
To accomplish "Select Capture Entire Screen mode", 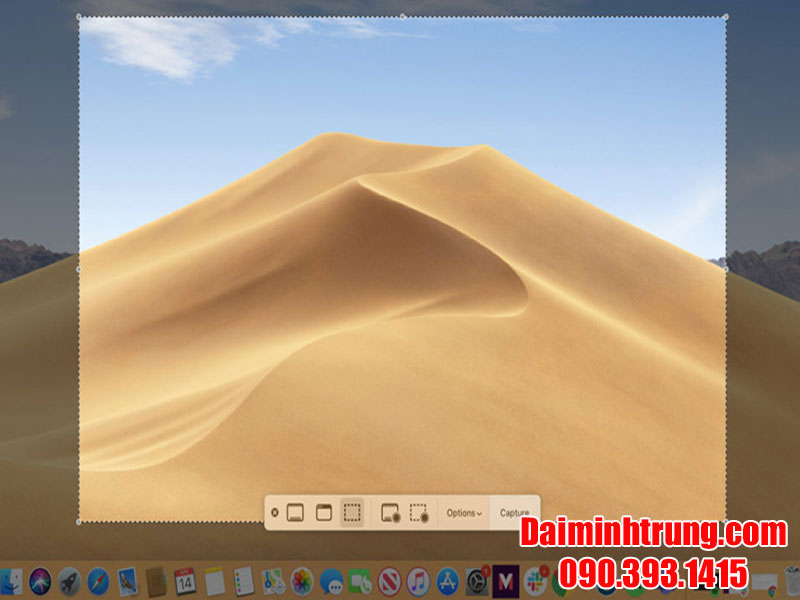I will [x=295, y=513].
